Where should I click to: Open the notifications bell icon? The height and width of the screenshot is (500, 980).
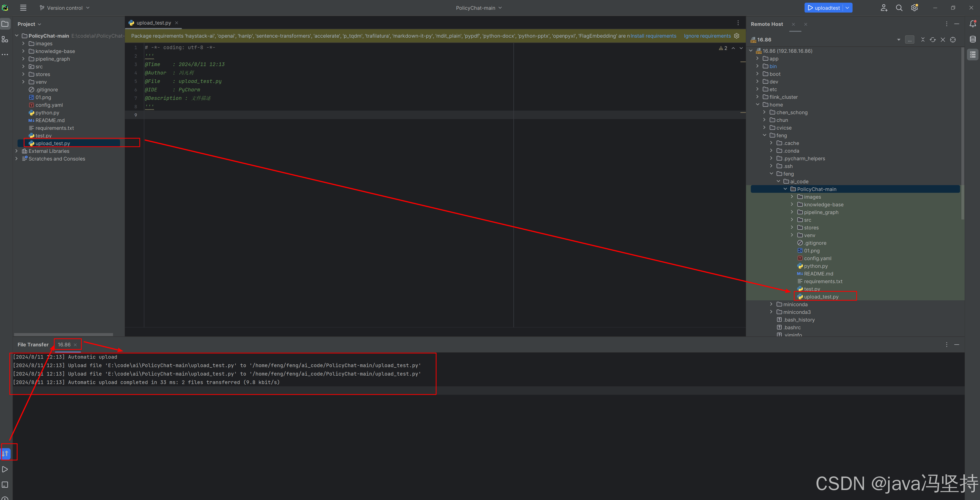pyautogui.click(x=973, y=24)
